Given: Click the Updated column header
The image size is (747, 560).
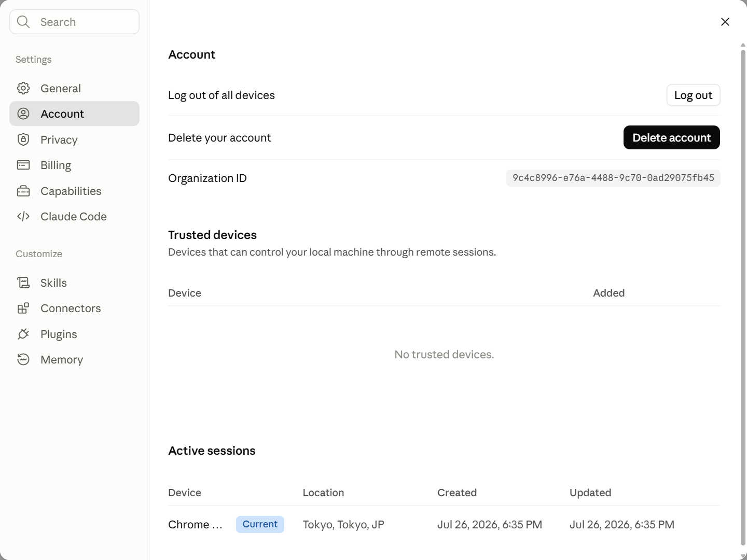Looking at the screenshot, I should (590, 493).
